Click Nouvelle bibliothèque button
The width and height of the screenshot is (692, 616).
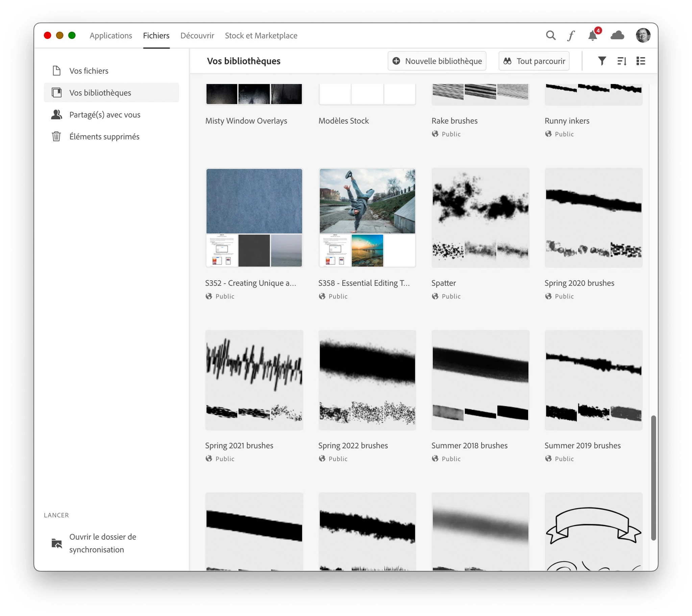click(437, 61)
